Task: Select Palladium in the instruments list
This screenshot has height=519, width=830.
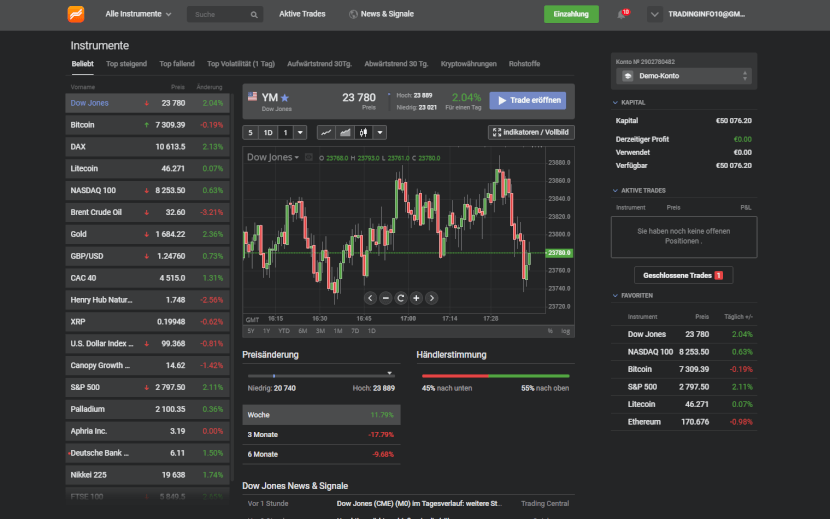Action: coord(147,409)
